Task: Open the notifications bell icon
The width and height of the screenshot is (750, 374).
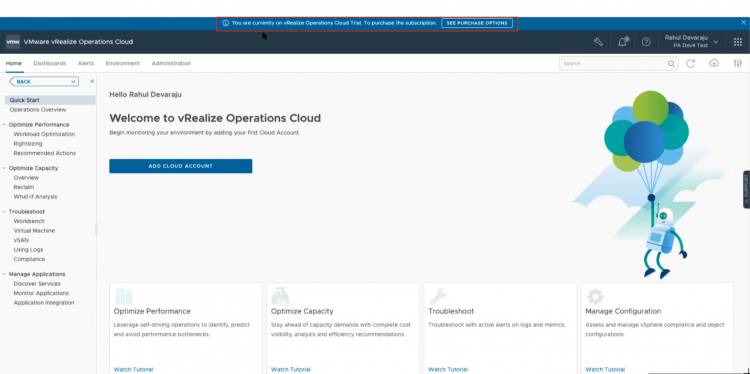Action: click(x=623, y=42)
